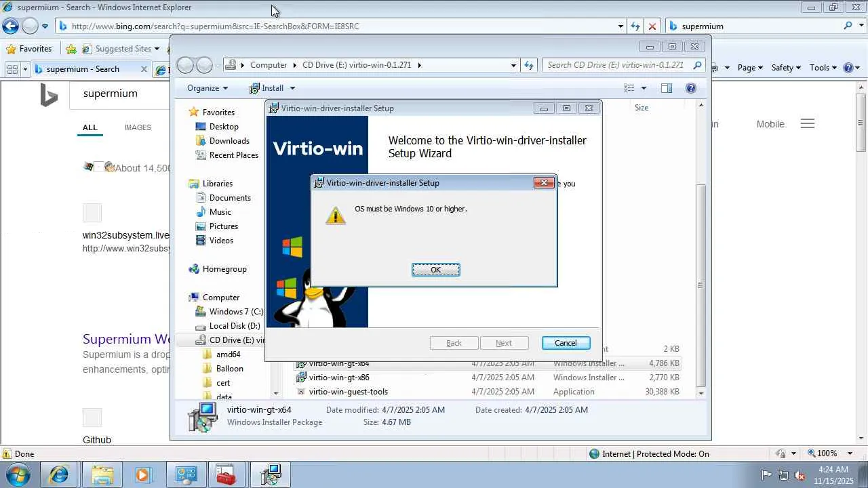This screenshot has width=868, height=488.
Task: Switch to IMAGES tab on Bing
Action: pyautogui.click(x=138, y=127)
